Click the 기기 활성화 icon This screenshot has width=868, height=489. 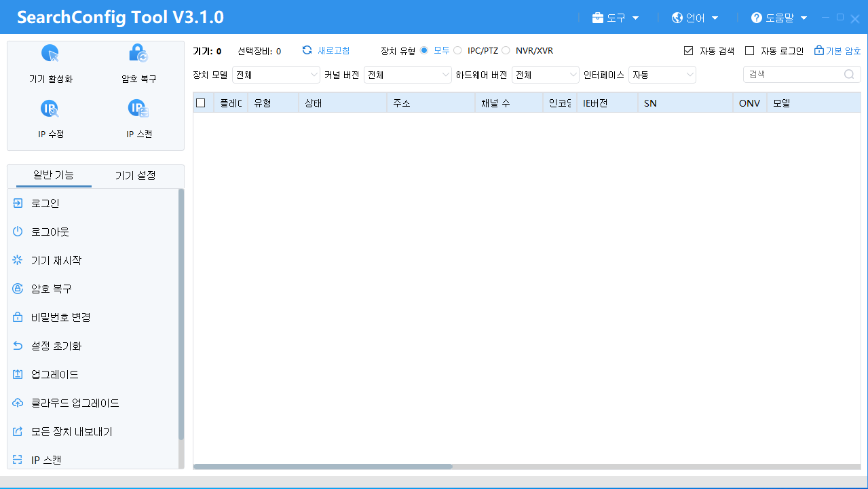point(50,54)
